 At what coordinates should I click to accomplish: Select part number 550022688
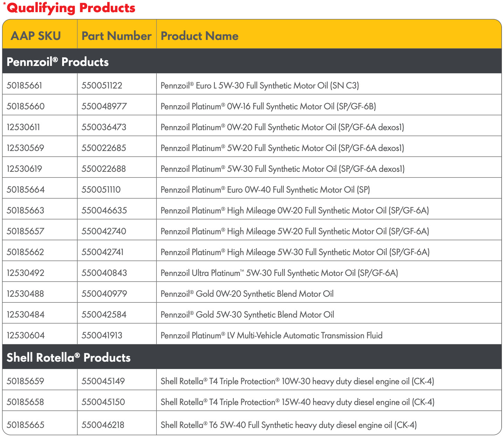tap(104, 169)
